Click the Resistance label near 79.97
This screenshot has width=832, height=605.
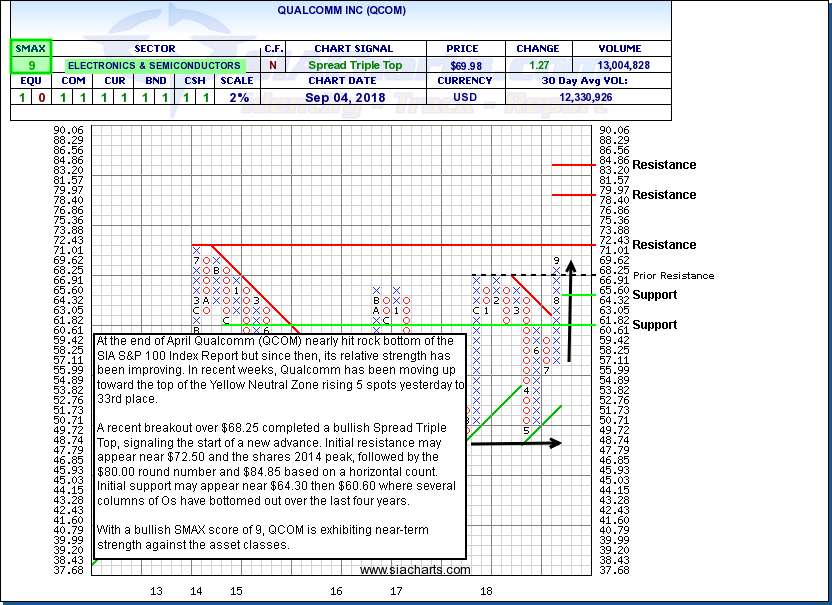664,195
